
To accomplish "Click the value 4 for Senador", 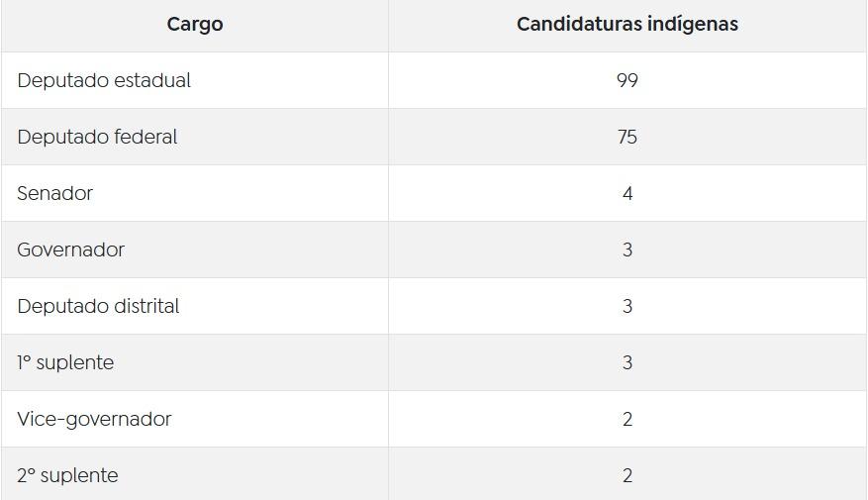I will click(x=627, y=193).
